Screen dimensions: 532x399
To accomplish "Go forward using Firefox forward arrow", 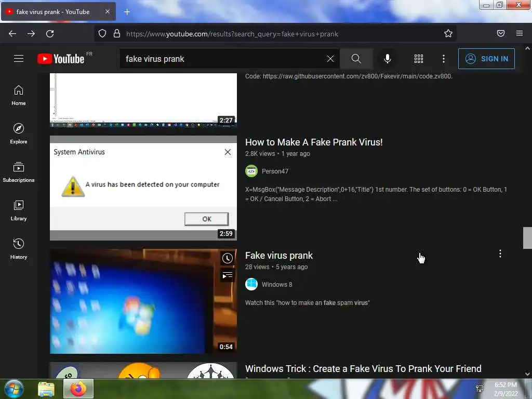I will [x=31, y=34].
